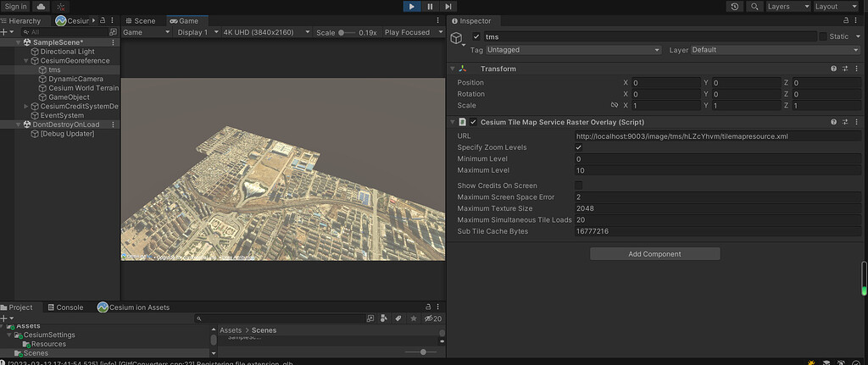Open the Transform component help icon

click(x=834, y=69)
